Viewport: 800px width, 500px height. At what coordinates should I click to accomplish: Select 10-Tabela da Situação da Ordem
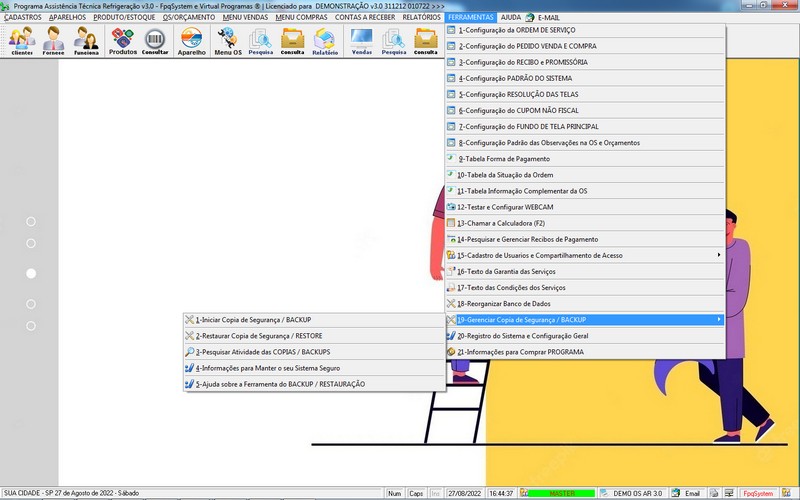click(x=585, y=175)
